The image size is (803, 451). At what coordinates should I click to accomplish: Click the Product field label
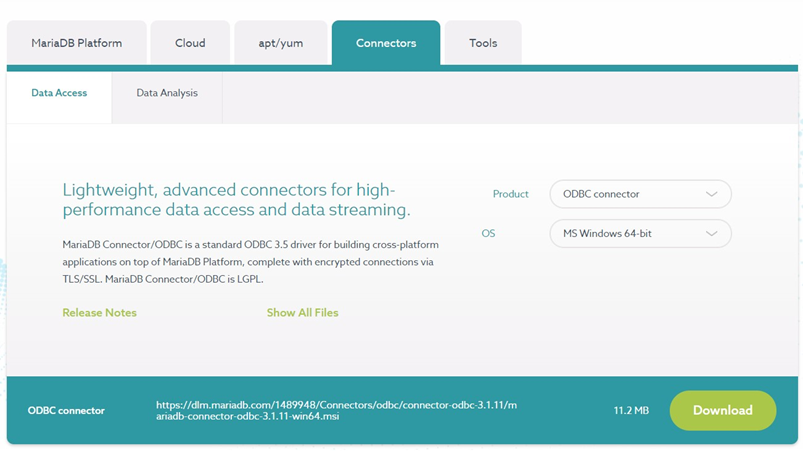tap(510, 194)
